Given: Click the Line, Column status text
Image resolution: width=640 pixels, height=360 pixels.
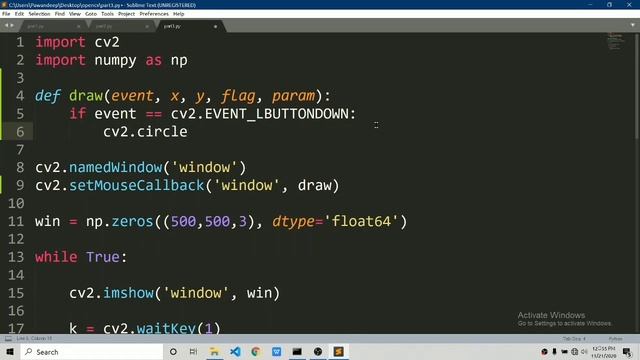Looking at the screenshot, I should tap(34, 338).
